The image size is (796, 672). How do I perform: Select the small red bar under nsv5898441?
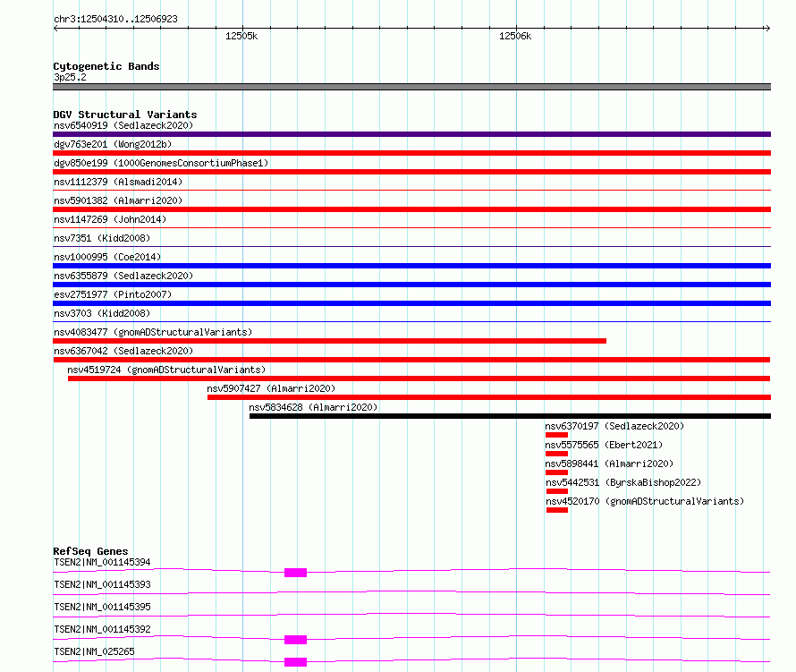556,472
